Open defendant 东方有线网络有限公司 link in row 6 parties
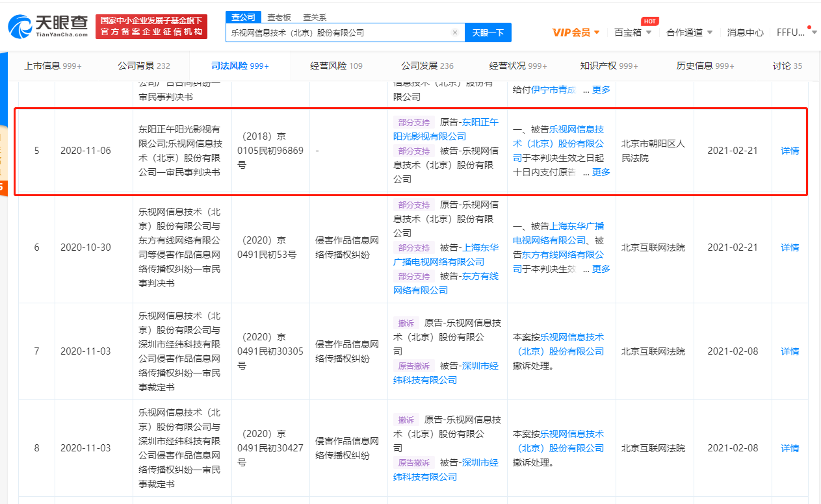This screenshot has width=821, height=504. click(x=446, y=283)
